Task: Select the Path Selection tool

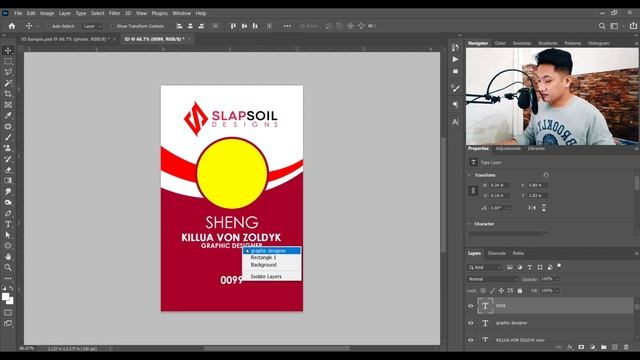Action: (8, 235)
